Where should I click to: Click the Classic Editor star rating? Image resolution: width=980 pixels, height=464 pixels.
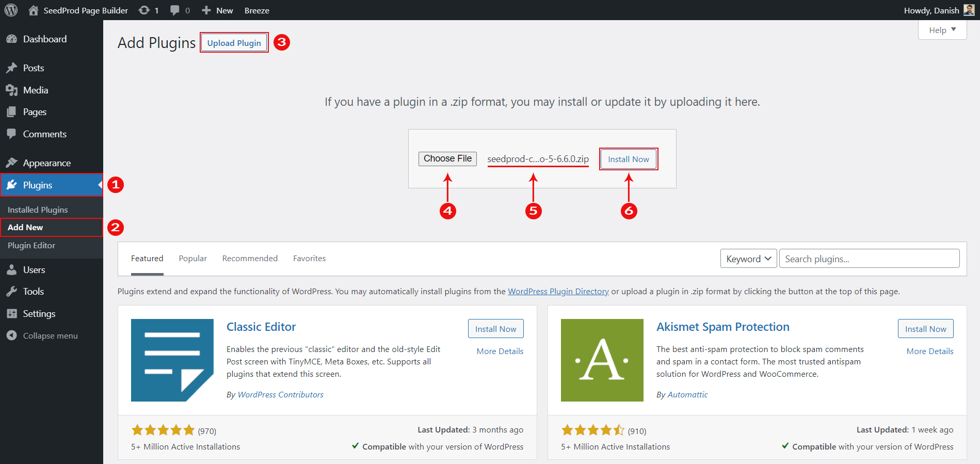tap(163, 430)
